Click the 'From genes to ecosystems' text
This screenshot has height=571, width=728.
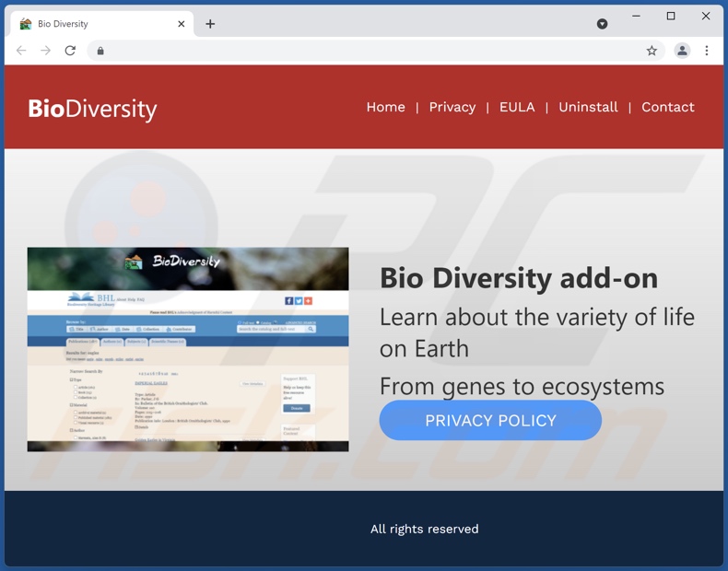click(522, 387)
